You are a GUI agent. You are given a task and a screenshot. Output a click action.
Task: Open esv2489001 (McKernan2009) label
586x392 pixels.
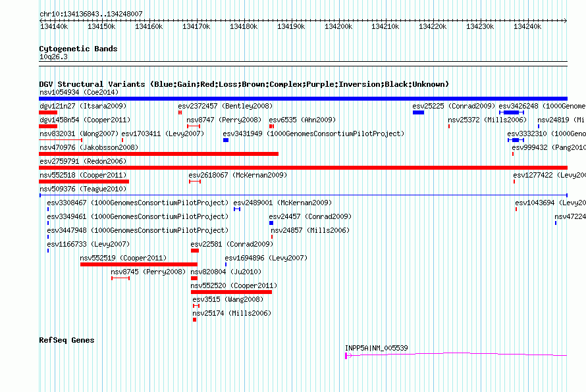(282, 203)
